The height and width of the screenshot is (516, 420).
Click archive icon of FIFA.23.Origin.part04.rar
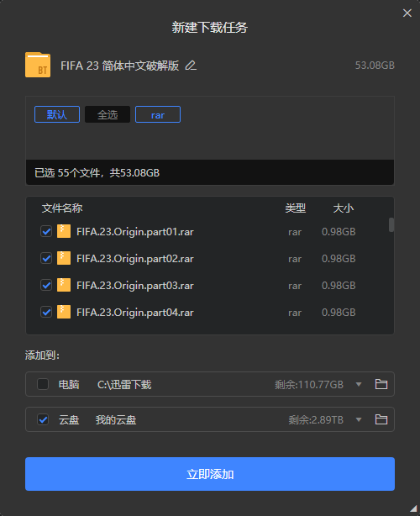[x=64, y=312]
